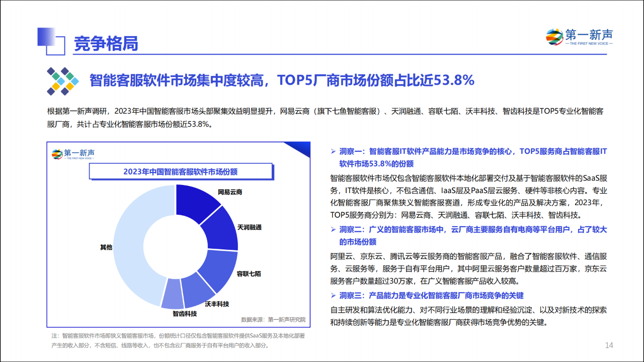Select the 智齿科技 chart label
This screenshot has height=362, width=644.
(185, 314)
